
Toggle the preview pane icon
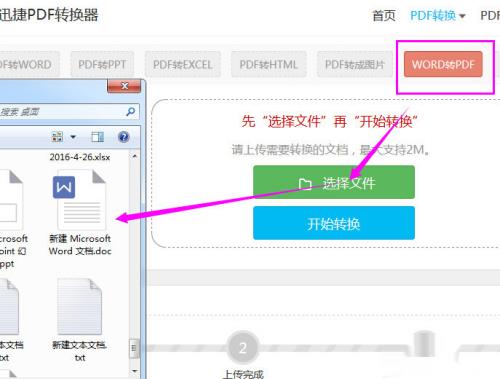click(97, 137)
